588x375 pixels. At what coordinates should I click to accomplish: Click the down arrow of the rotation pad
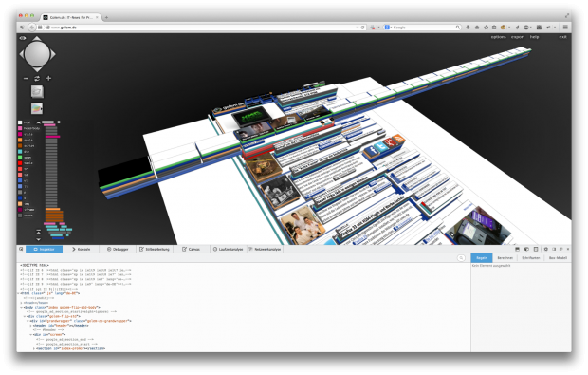pyautogui.click(x=37, y=69)
